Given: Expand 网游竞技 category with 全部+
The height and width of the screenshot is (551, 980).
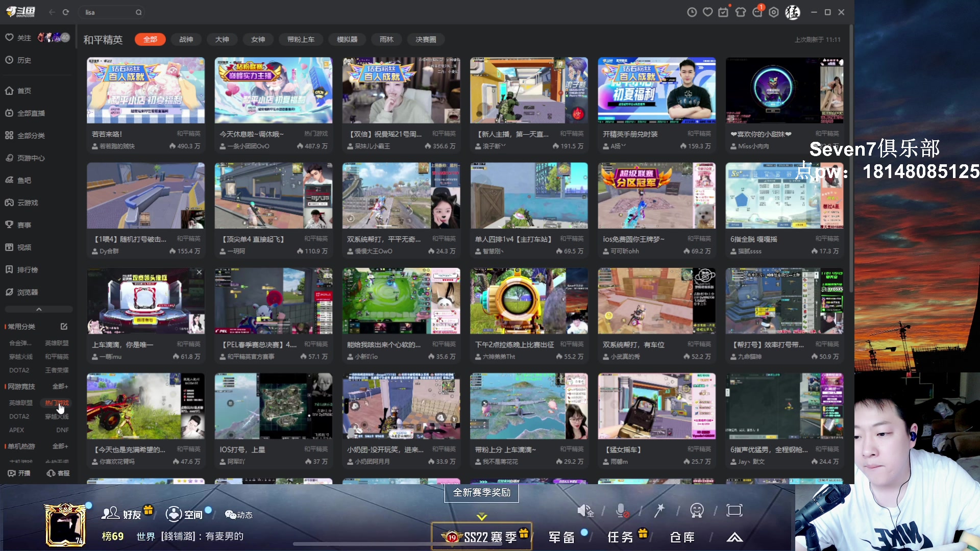Looking at the screenshot, I should pyautogui.click(x=60, y=387).
